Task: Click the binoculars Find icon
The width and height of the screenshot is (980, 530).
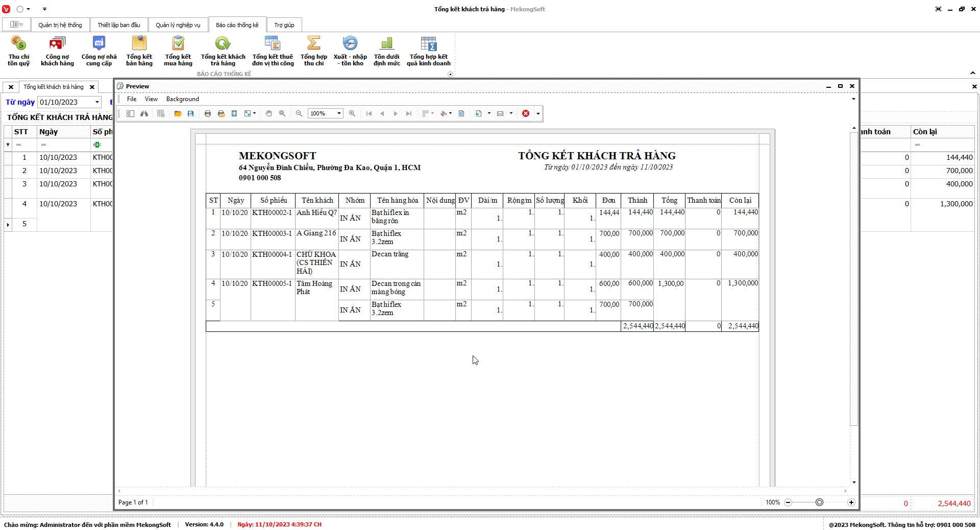Action: pyautogui.click(x=144, y=113)
